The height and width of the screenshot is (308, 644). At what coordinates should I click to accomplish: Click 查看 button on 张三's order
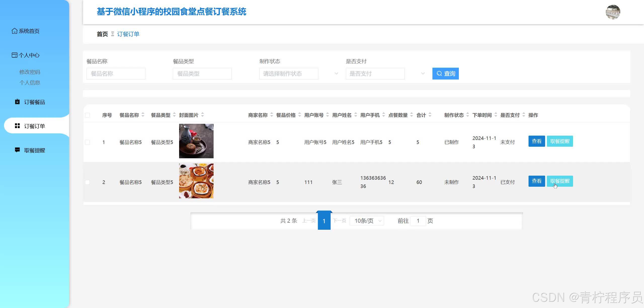537,181
